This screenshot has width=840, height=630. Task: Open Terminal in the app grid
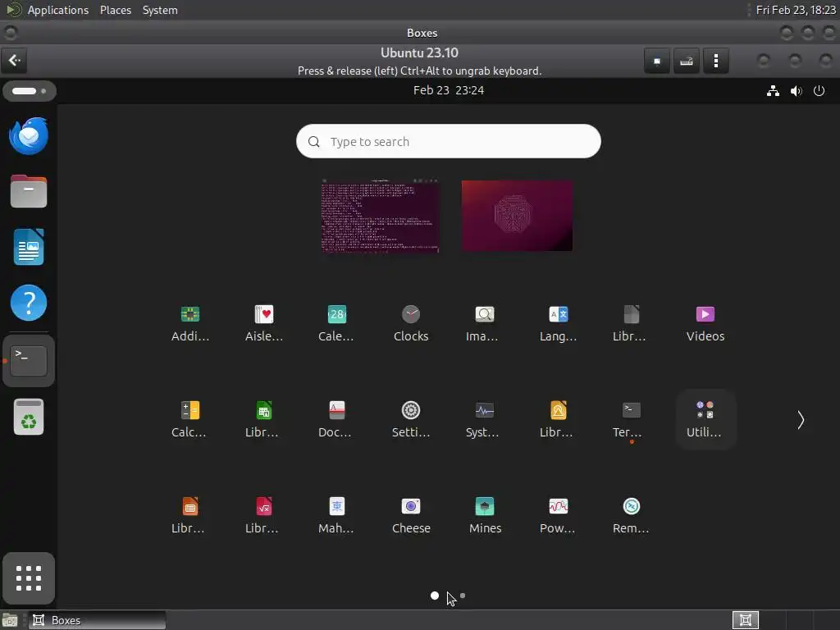coord(632,419)
